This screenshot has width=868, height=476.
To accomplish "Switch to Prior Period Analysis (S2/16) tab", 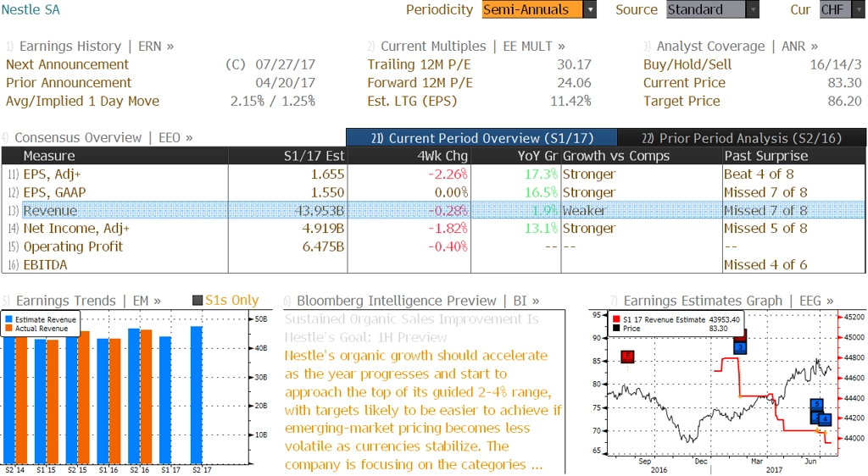I will (x=742, y=138).
